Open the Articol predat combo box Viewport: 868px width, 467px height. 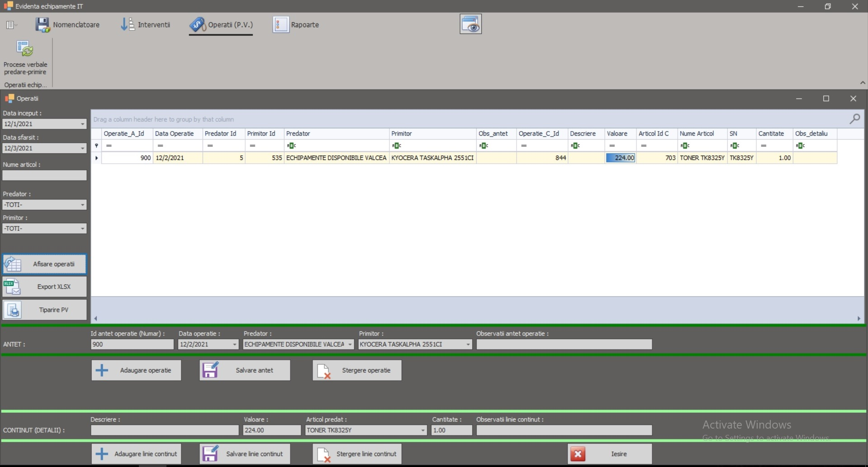tap(422, 430)
